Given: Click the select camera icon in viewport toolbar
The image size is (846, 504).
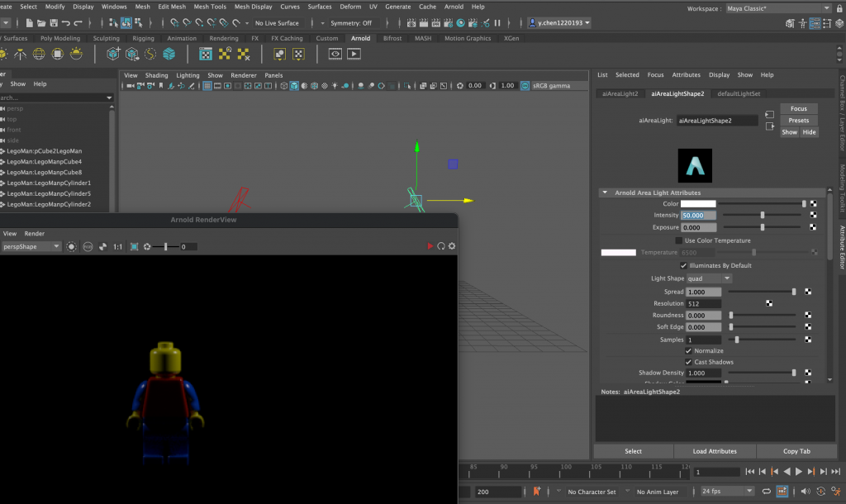Looking at the screenshot, I should click(130, 86).
